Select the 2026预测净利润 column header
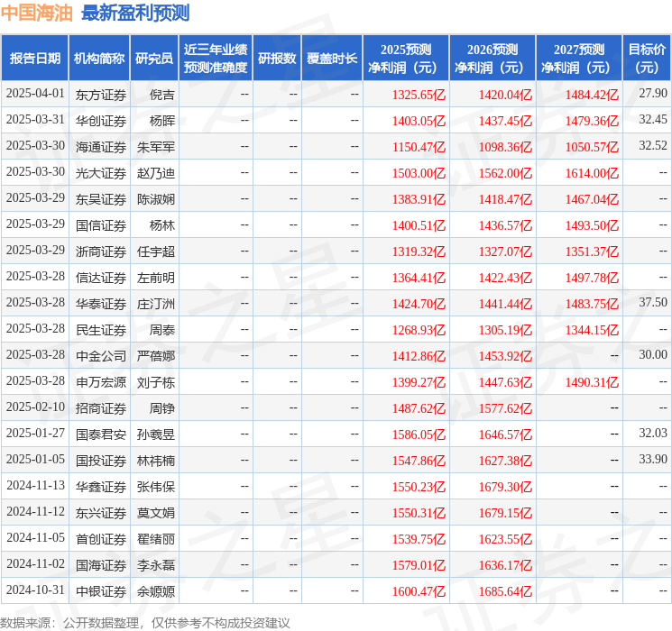The height and width of the screenshot is (631, 672). [x=492, y=59]
